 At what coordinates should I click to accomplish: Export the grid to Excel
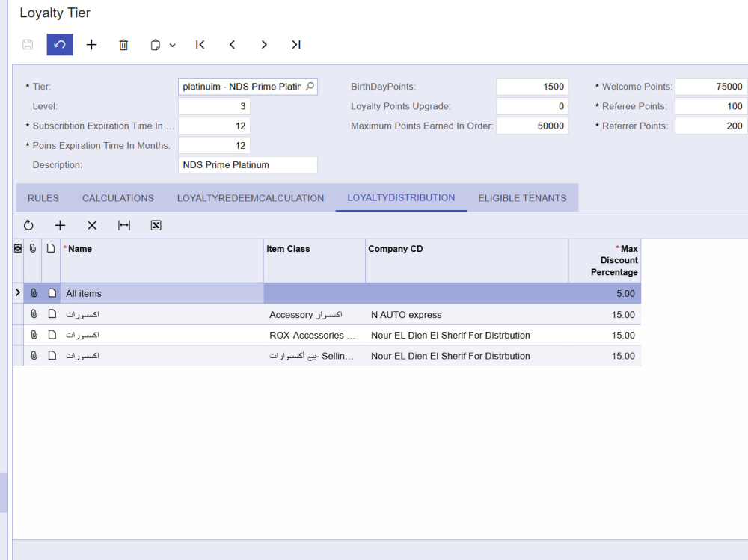click(x=156, y=225)
